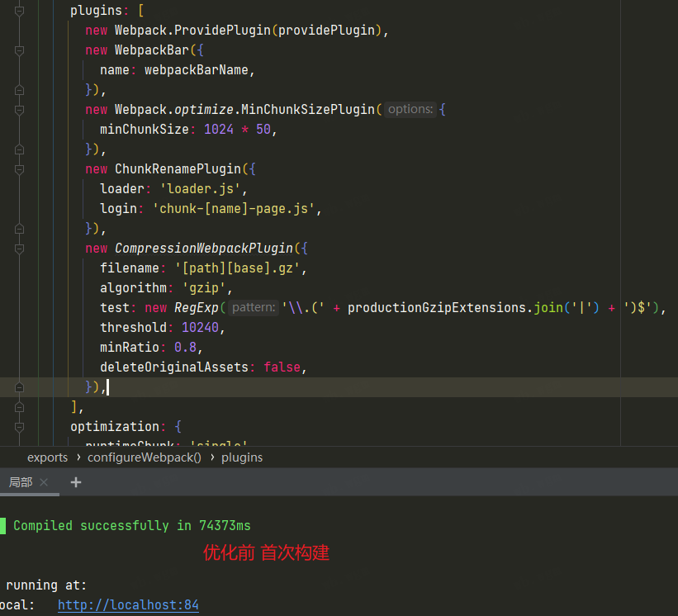Select plugins in the breadcrumb bar
This screenshot has width=678, height=616.
pos(242,457)
